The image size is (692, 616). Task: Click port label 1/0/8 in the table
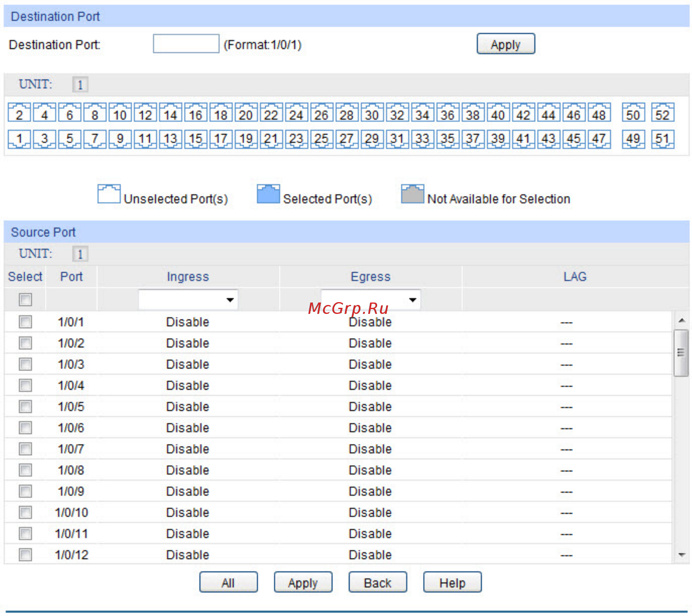pyautogui.click(x=71, y=470)
